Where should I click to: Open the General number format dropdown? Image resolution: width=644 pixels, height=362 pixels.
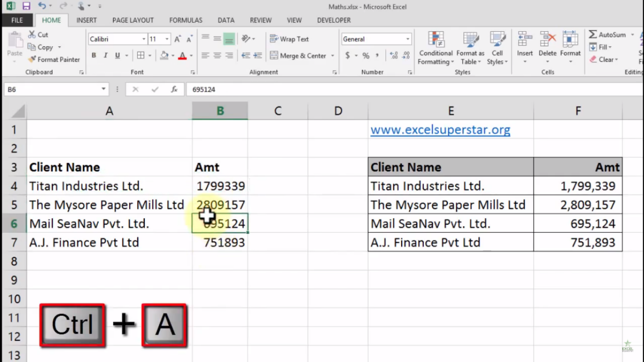(407, 39)
